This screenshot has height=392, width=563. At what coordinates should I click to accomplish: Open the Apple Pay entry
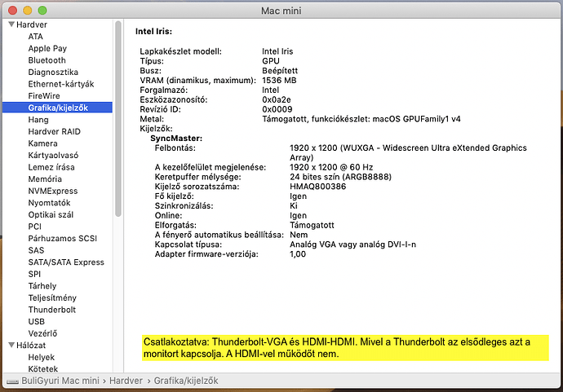[48, 48]
